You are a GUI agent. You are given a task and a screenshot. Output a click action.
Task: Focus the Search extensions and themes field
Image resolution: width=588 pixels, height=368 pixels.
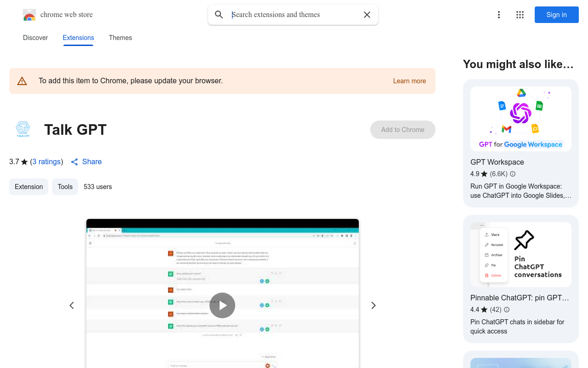[x=293, y=15]
